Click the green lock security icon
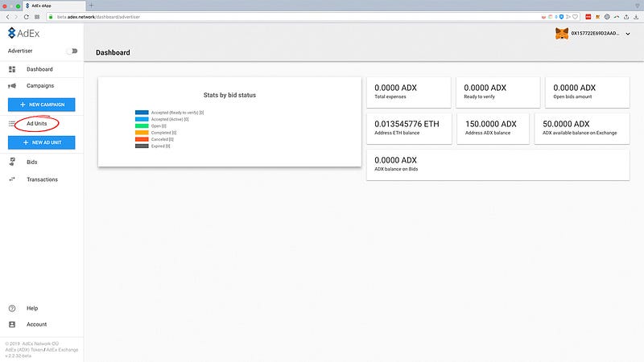644x362 pixels. coord(51,17)
